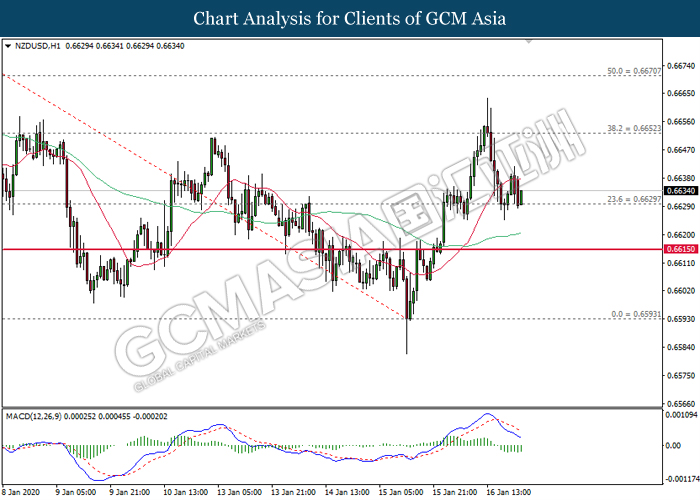Click the 0.66740 price axis value

[x=681, y=66]
